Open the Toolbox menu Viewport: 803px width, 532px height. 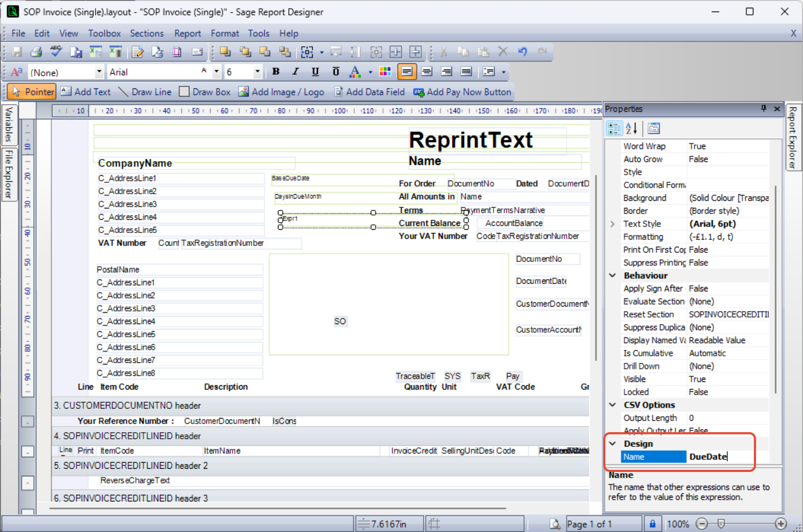104,33
